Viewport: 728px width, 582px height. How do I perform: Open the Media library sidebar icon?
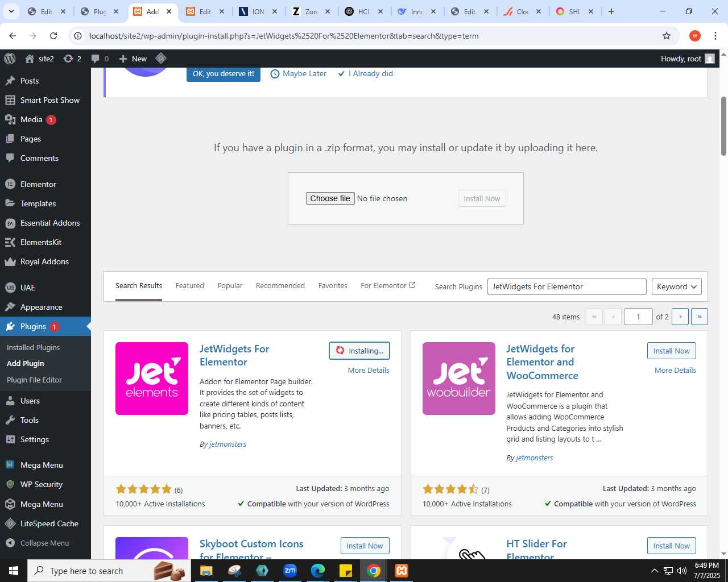click(x=10, y=119)
